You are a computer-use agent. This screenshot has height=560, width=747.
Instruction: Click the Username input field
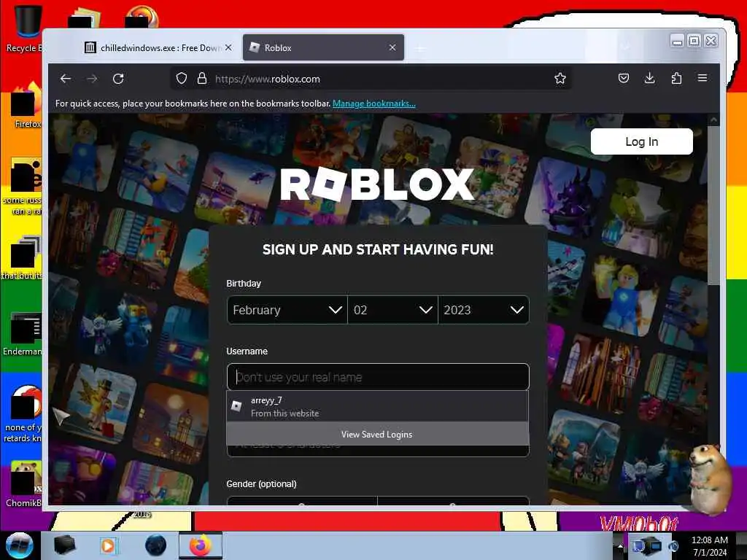pyautogui.click(x=378, y=377)
